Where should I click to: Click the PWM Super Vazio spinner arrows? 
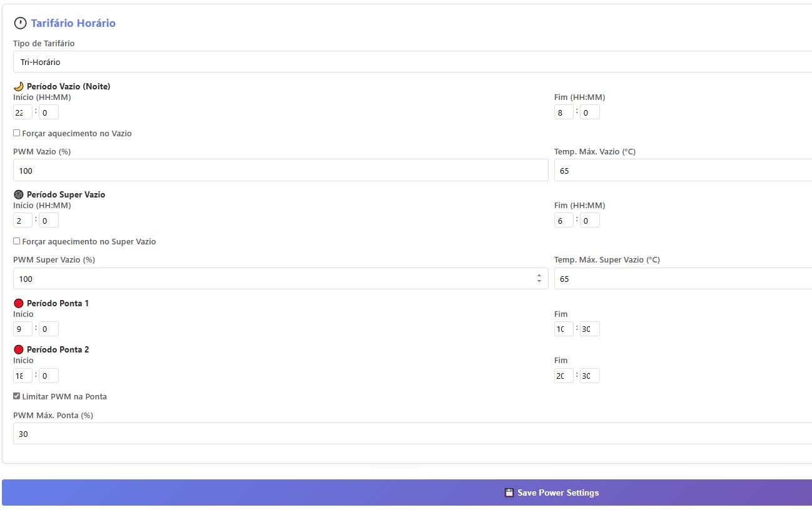(x=539, y=279)
